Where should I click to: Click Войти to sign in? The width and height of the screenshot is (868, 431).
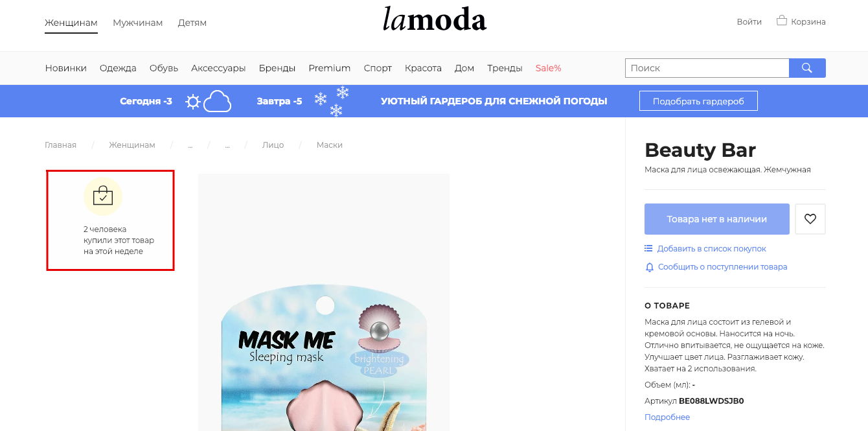coord(749,21)
